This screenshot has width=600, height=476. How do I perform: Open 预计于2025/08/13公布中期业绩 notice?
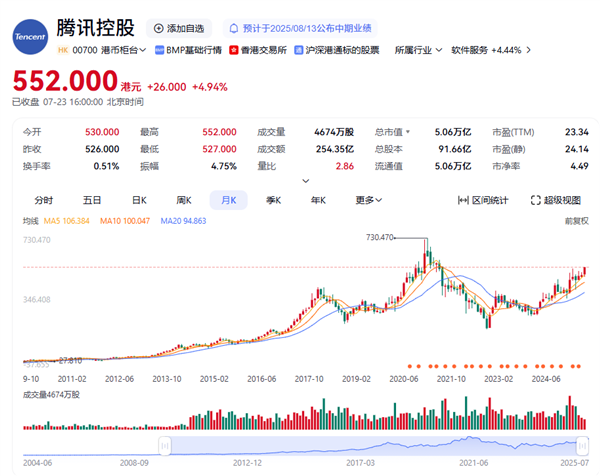pos(300,28)
